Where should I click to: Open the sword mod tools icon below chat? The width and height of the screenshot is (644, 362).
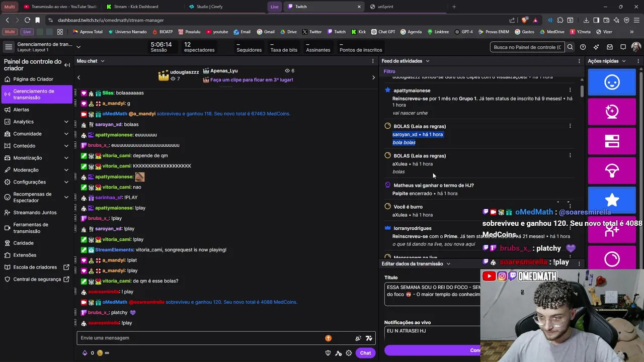click(339, 353)
